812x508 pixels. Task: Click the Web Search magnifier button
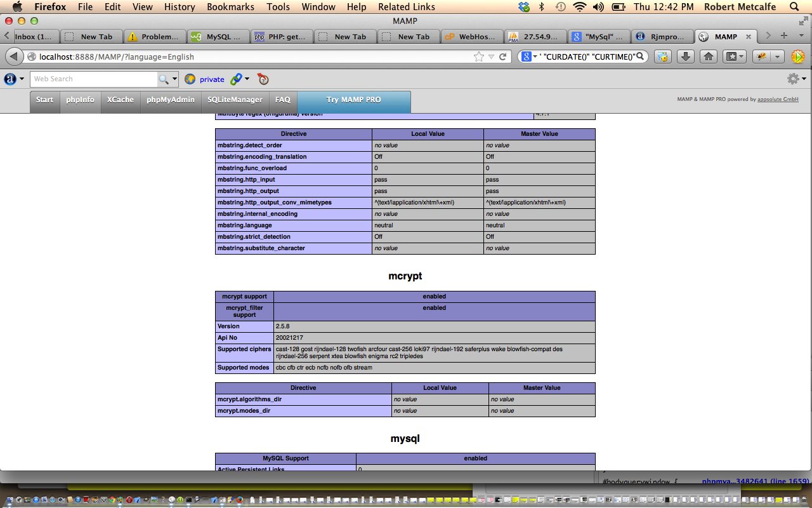point(164,79)
